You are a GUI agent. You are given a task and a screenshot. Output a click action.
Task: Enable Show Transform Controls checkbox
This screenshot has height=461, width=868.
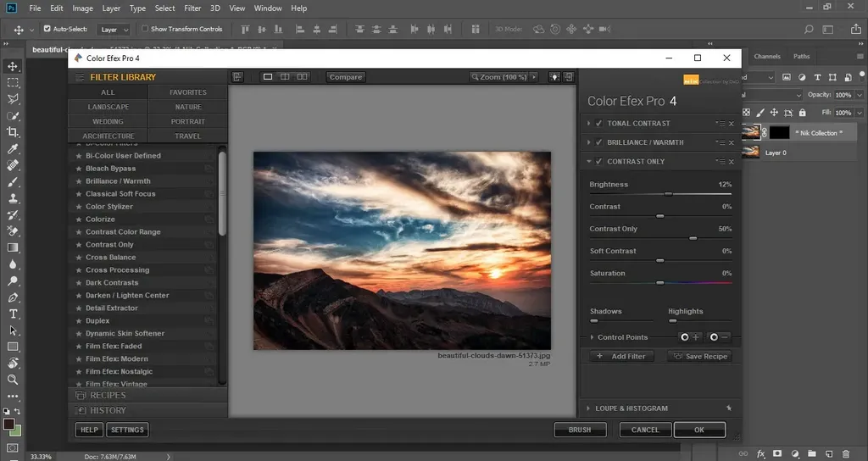pos(145,29)
